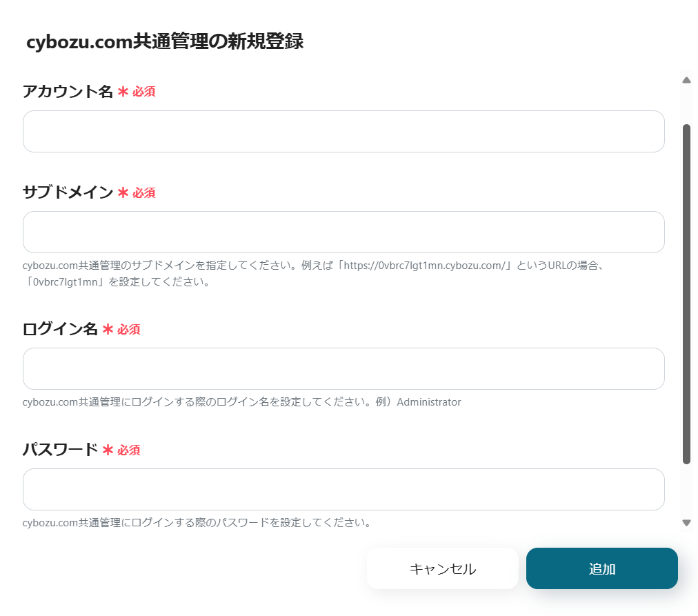The width and height of the screenshot is (698, 616).
Task: Click the subdomain help text with example URL
Action: point(313,273)
